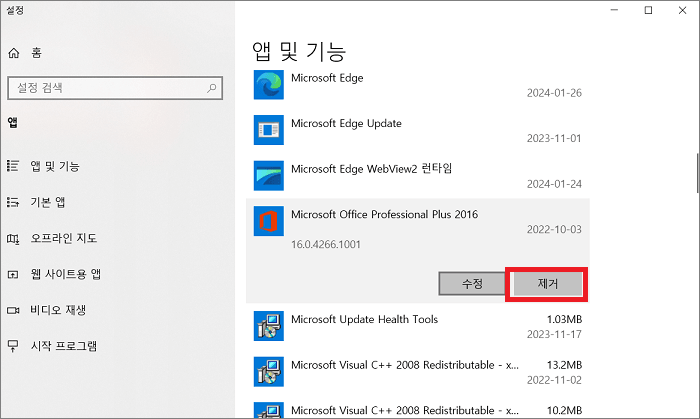Screen dimensions: 700x419
Task: Click the Home (홈) icon in sidebar
Action: coord(14,53)
